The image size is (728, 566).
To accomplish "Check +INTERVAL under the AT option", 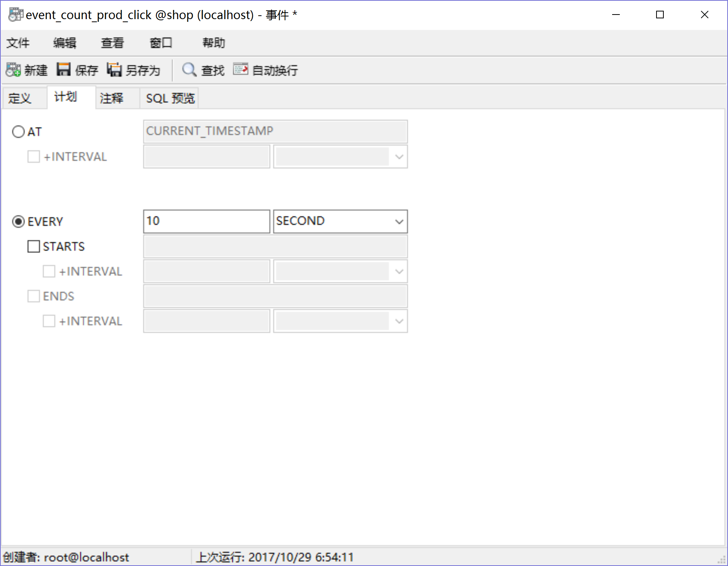I will 34,157.
